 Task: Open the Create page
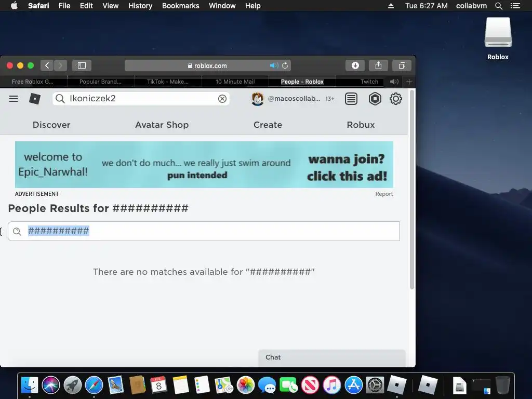click(x=268, y=125)
